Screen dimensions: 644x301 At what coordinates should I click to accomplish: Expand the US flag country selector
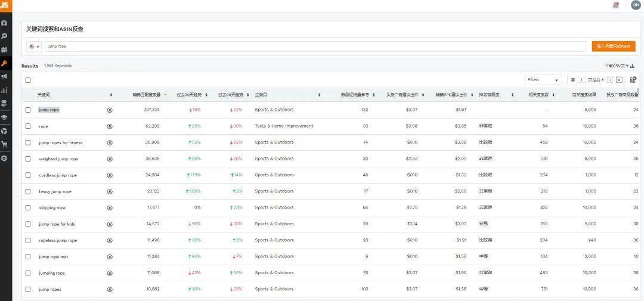[35, 46]
